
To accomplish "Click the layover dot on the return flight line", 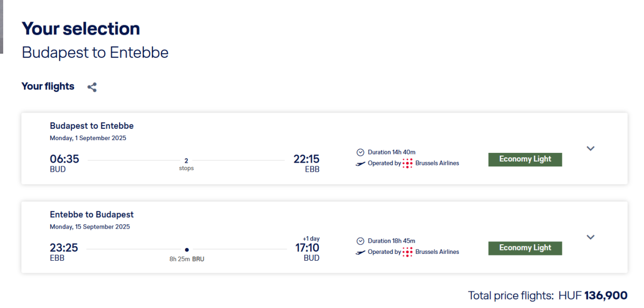I will click(x=187, y=250).
